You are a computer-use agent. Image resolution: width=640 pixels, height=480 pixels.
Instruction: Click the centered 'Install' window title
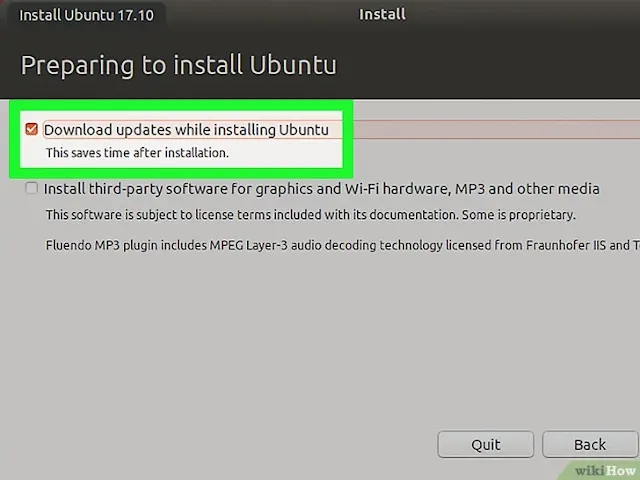pyautogui.click(x=382, y=14)
